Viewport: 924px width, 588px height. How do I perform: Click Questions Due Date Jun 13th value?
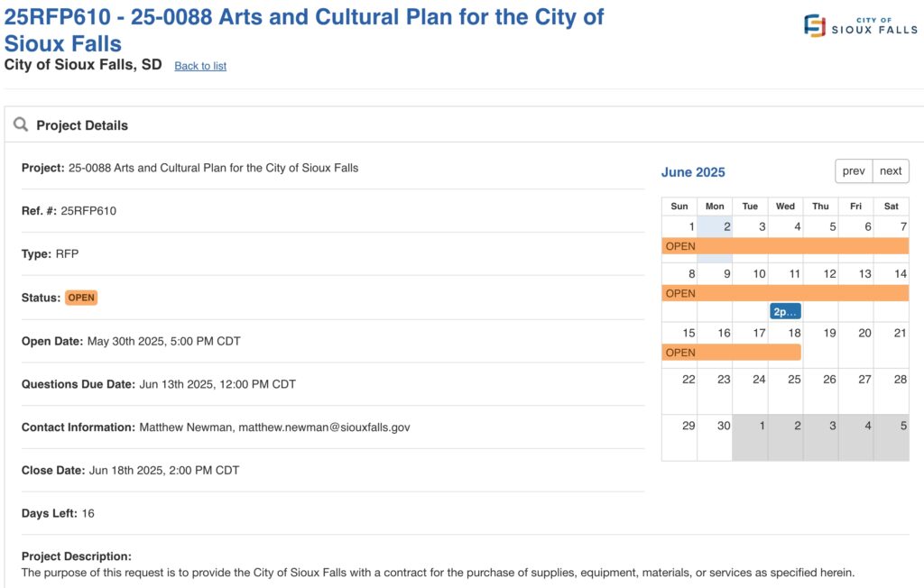[217, 384]
